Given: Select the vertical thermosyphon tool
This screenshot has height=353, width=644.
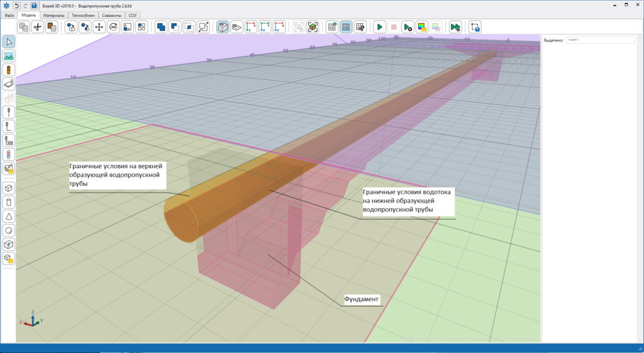Looking at the screenshot, I should 9,112.
